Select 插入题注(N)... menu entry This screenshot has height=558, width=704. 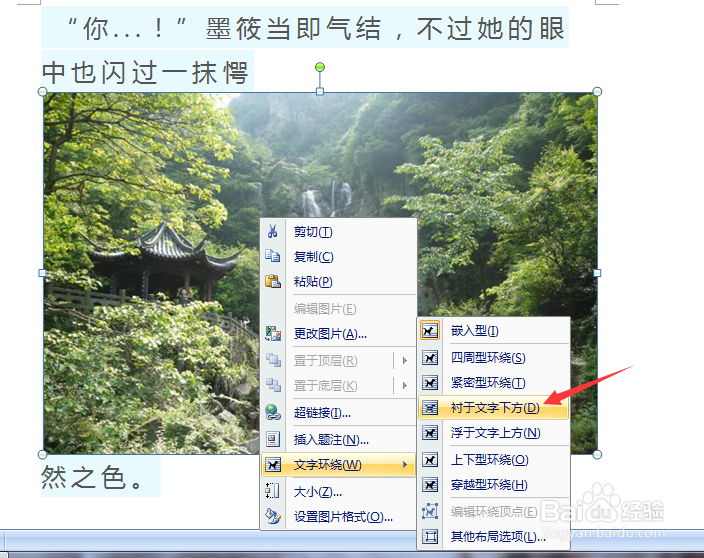pyautogui.click(x=339, y=439)
